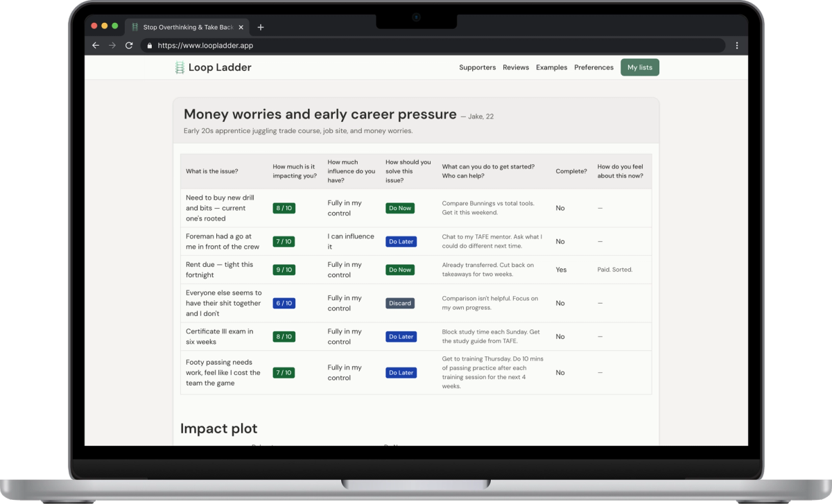
Task: Click 'Paid. Sorted.' feeling text
Action: [614, 270]
